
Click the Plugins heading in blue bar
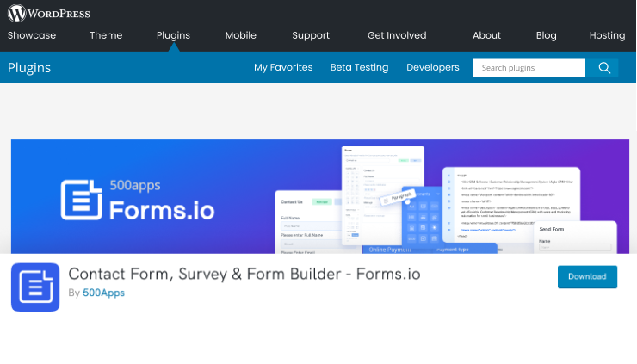pyautogui.click(x=29, y=67)
